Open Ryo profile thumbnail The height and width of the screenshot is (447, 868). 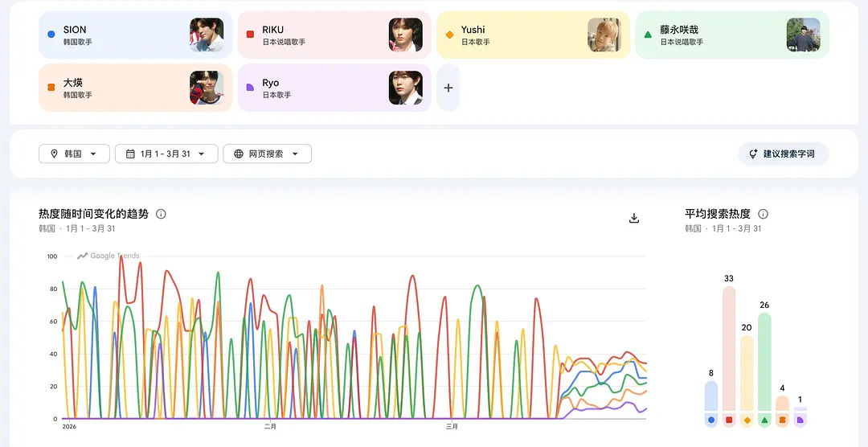pyautogui.click(x=406, y=88)
